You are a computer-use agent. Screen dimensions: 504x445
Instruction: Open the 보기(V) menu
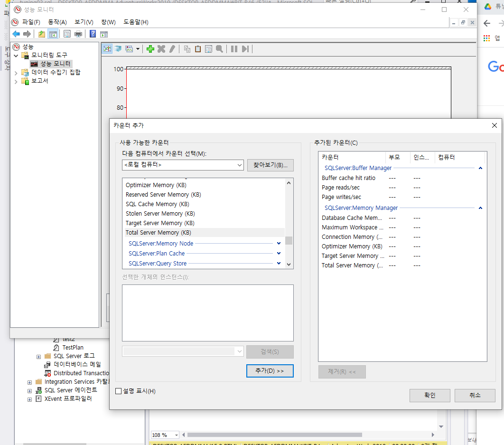tap(84, 22)
